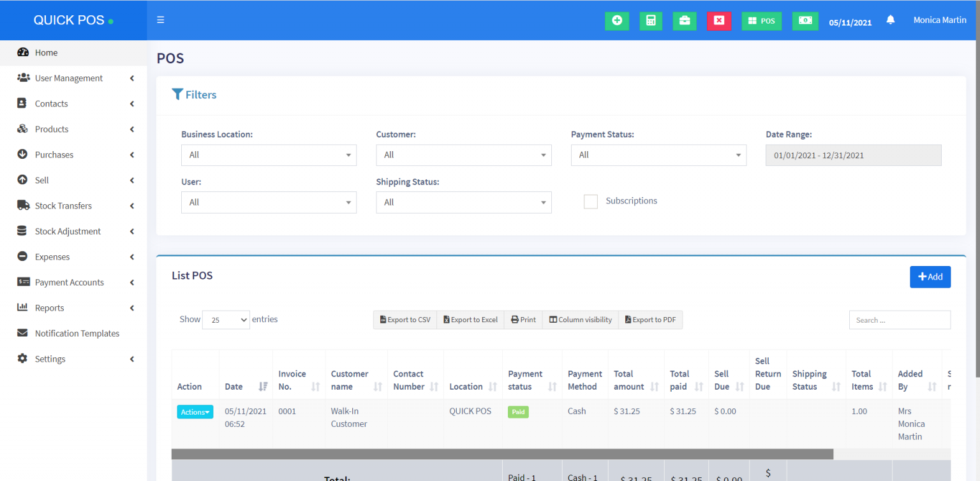980x481 pixels.
Task: Select the briefcase icon in the top toolbar
Action: 685,20
